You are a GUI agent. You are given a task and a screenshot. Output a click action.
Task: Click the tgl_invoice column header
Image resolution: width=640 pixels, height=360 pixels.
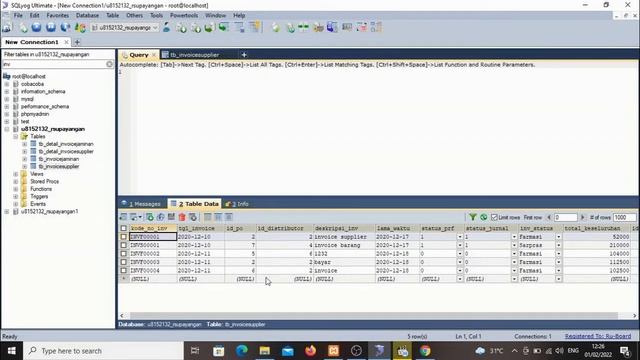click(200, 228)
